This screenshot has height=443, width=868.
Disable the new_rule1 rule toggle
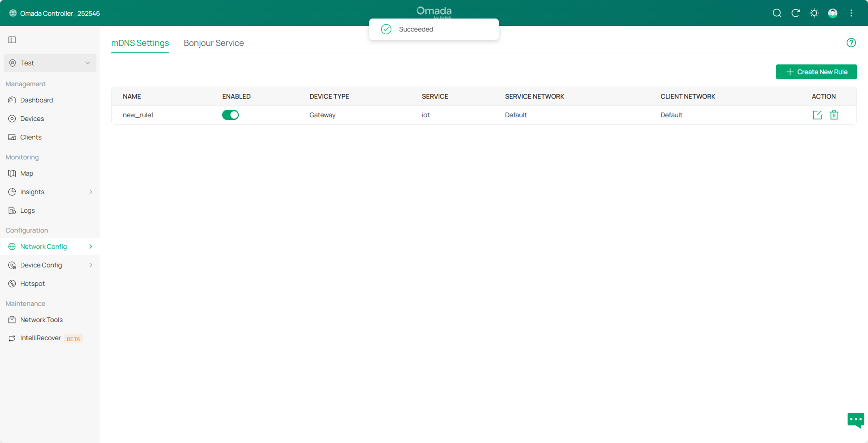point(231,115)
